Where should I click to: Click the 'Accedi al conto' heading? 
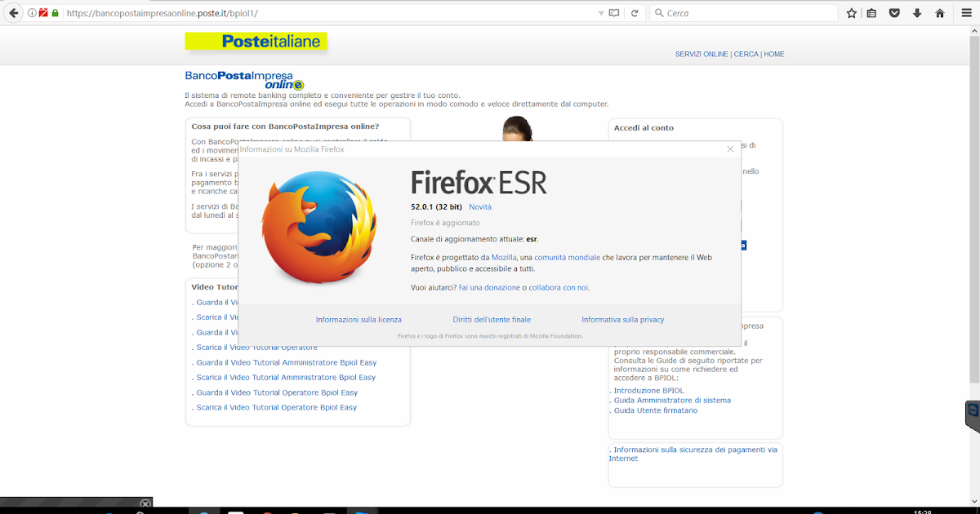point(644,128)
